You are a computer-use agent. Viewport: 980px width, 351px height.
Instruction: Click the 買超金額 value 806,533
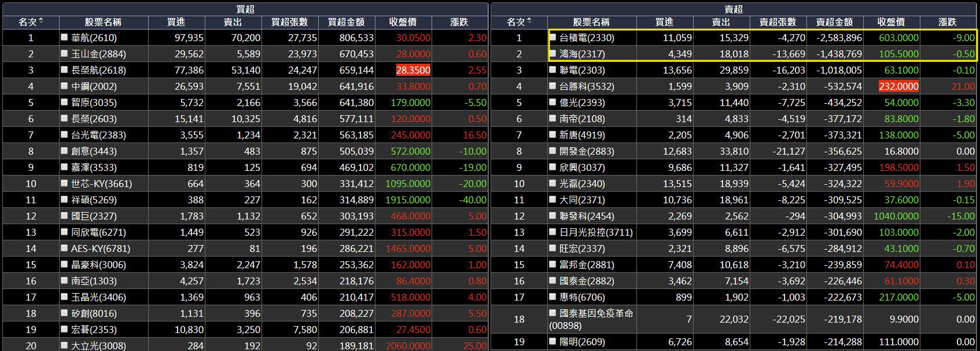click(x=356, y=38)
